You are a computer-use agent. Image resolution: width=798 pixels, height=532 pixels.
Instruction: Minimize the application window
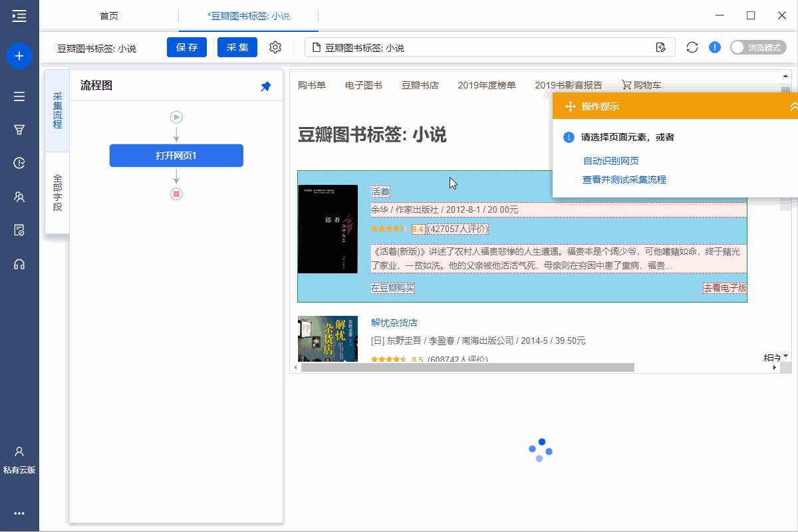click(x=720, y=16)
